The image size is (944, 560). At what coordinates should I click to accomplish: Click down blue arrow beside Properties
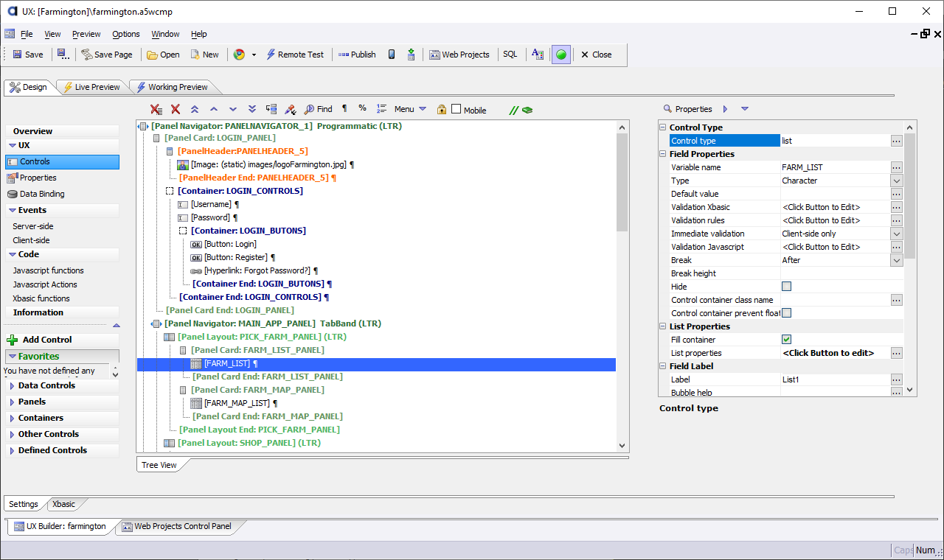(x=745, y=109)
